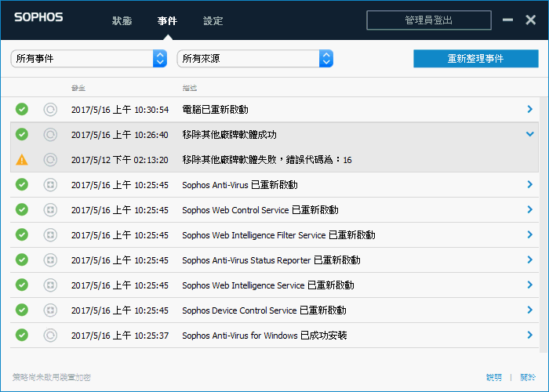Viewport: 549px width, 392px height.
Task: Click green checkmark icon for 電腦已重新啟動 event
Action: coord(22,110)
